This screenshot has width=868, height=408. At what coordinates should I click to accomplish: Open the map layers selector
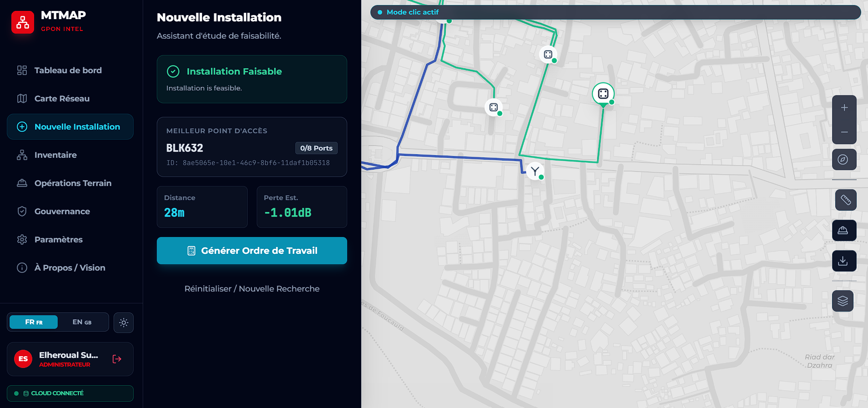tap(843, 301)
